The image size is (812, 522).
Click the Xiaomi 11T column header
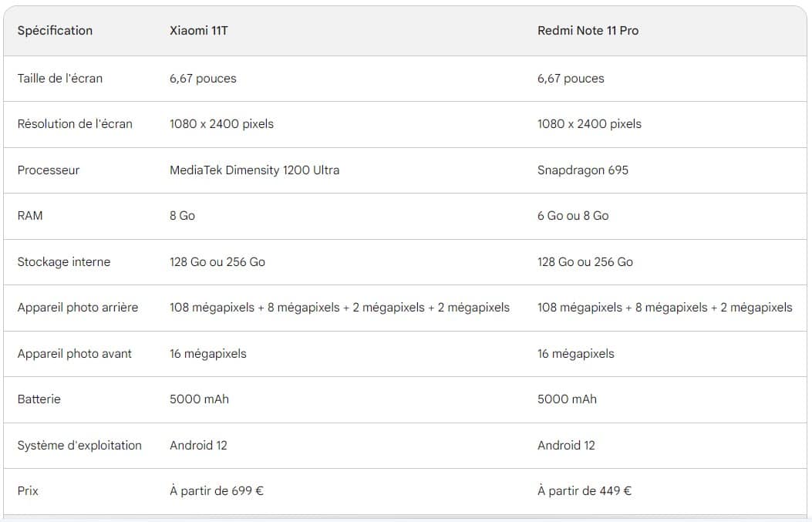pyautogui.click(x=197, y=31)
